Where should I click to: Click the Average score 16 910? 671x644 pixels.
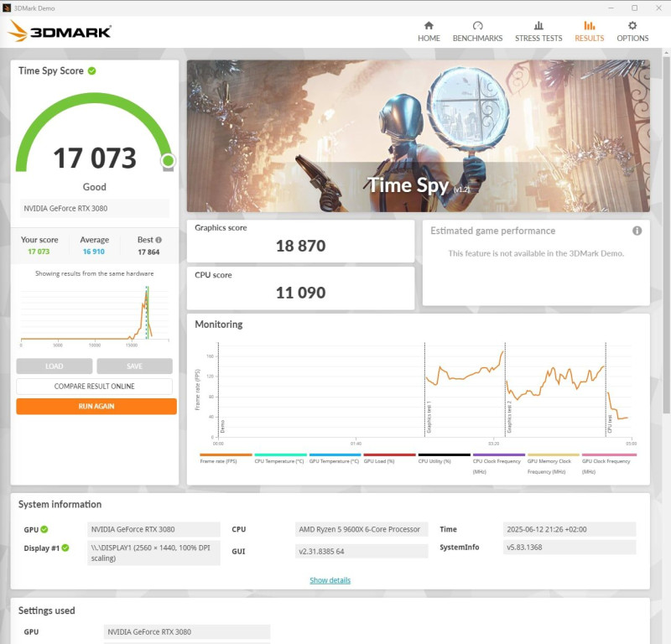[94, 252]
